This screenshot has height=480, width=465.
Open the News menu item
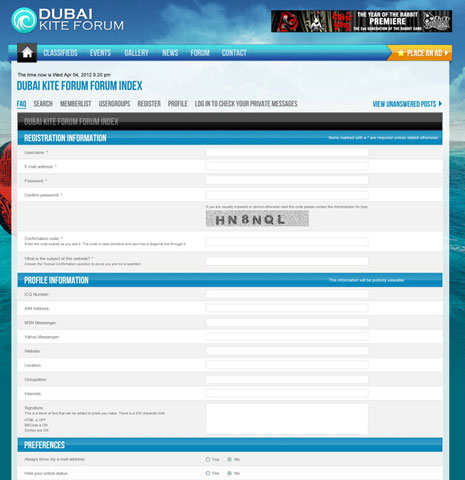(x=170, y=53)
